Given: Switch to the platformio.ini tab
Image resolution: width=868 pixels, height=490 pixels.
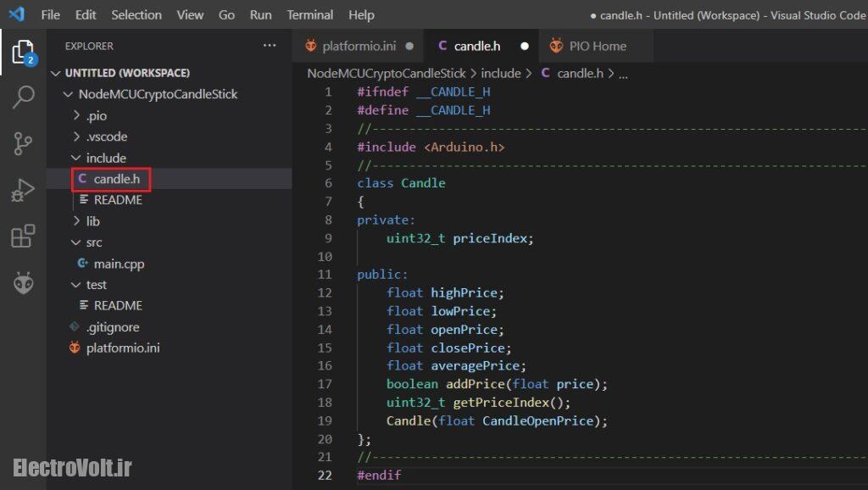Looking at the screenshot, I should [359, 46].
